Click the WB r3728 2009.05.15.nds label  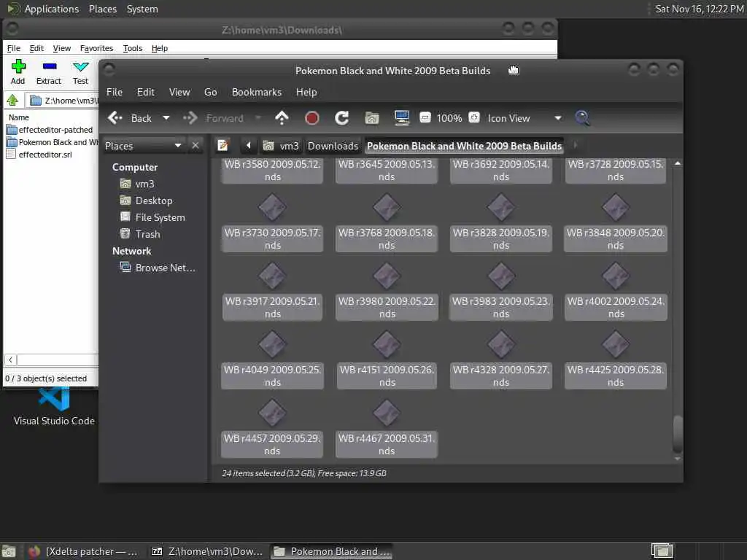coord(616,171)
